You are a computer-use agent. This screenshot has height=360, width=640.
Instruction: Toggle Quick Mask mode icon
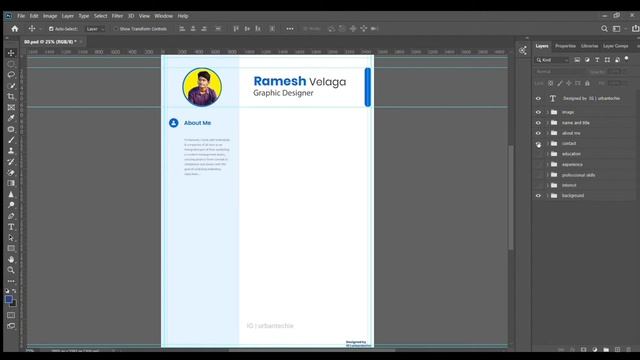(11, 315)
